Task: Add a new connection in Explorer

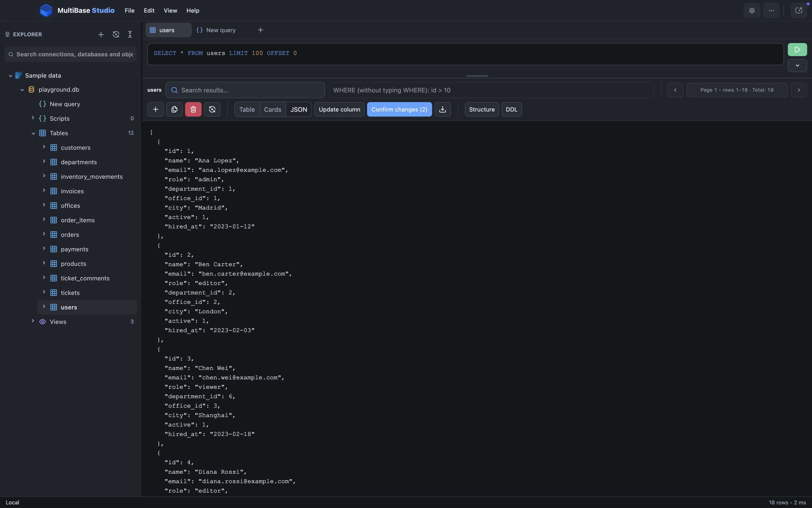Action: pos(101,34)
